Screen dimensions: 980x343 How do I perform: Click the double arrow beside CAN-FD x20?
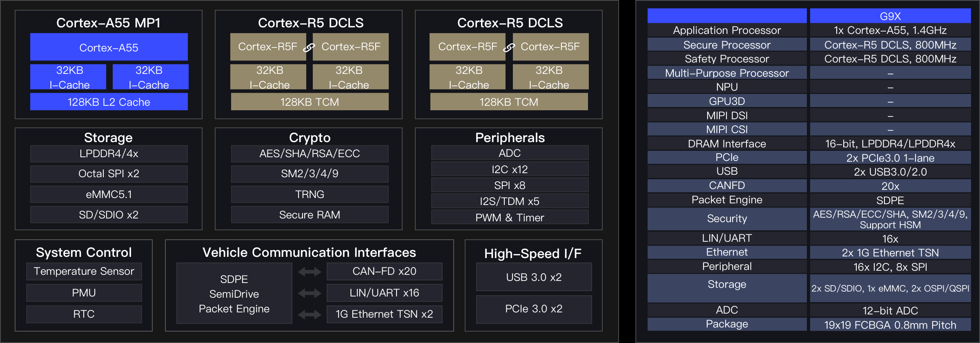pyautogui.click(x=309, y=272)
